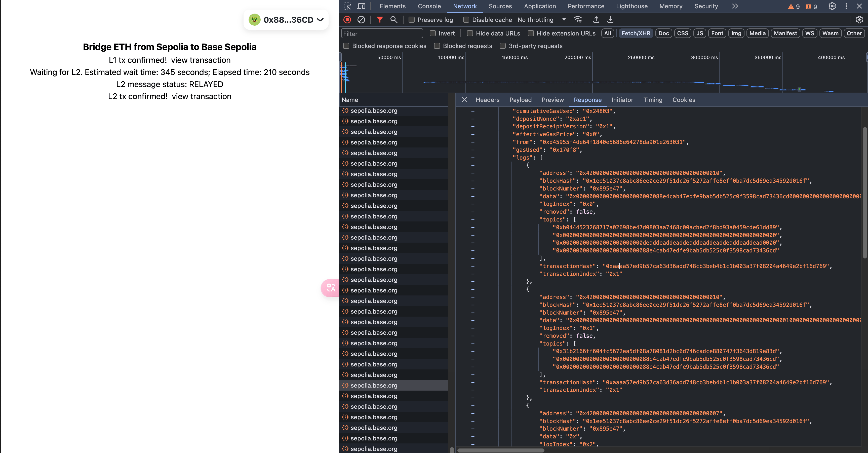The width and height of the screenshot is (868, 453).
Task: Click the 200000 ms timeline marker
Action: click(x=578, y=57)
